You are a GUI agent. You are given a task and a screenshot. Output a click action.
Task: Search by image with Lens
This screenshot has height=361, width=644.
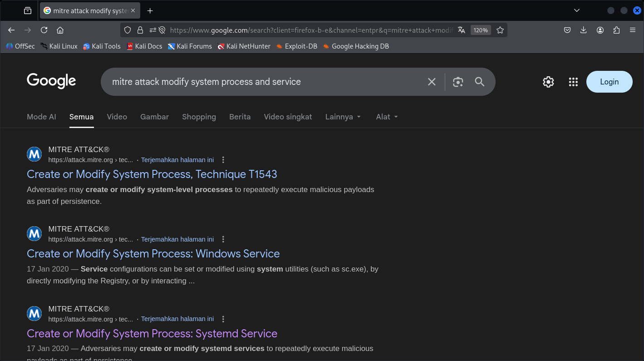458,82
